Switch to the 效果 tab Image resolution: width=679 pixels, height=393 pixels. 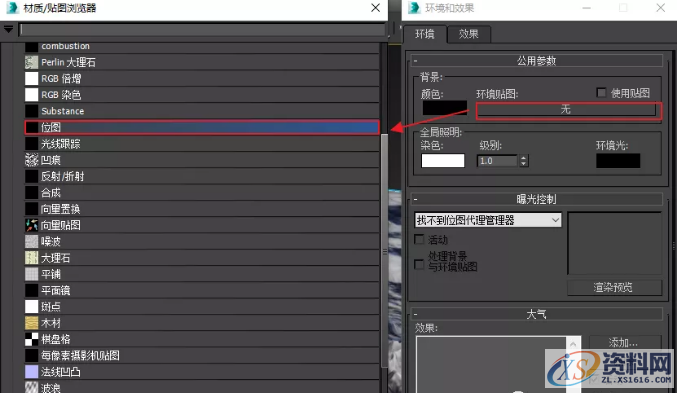469,34
